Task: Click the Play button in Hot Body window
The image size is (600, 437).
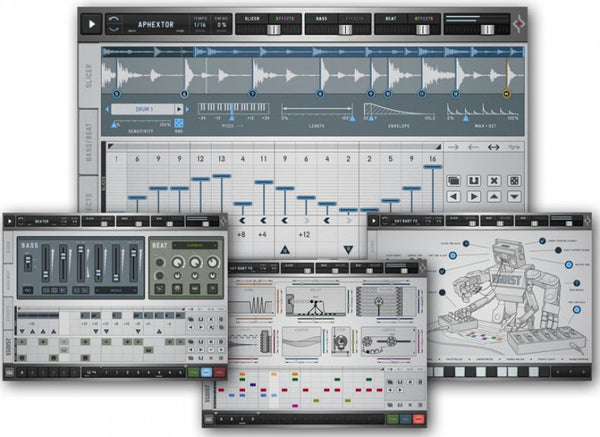Action: click(x=375, y=220)
